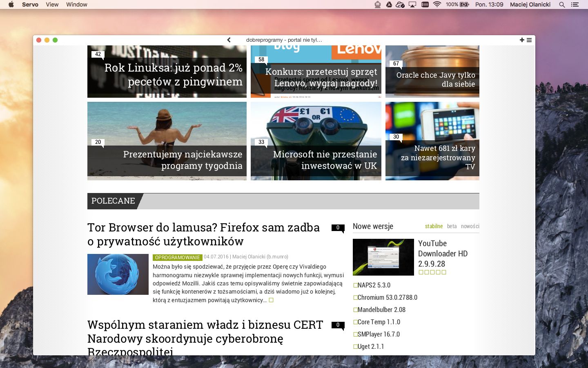The image size is (588, 368).
Task: Click the Nowe wersje heading
Action: [373, 227]
